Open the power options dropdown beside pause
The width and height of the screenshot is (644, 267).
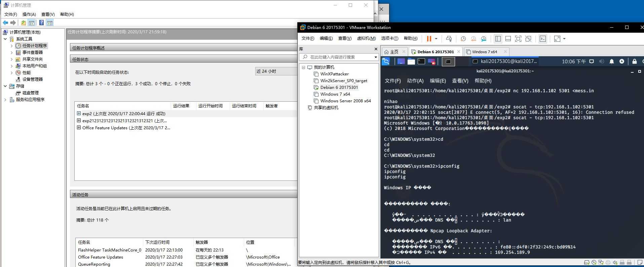point(436,39)
